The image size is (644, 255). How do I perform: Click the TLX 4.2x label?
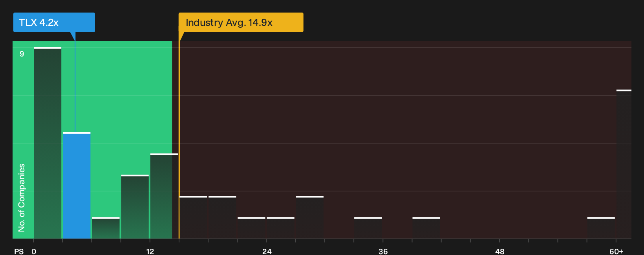[54, 22]
